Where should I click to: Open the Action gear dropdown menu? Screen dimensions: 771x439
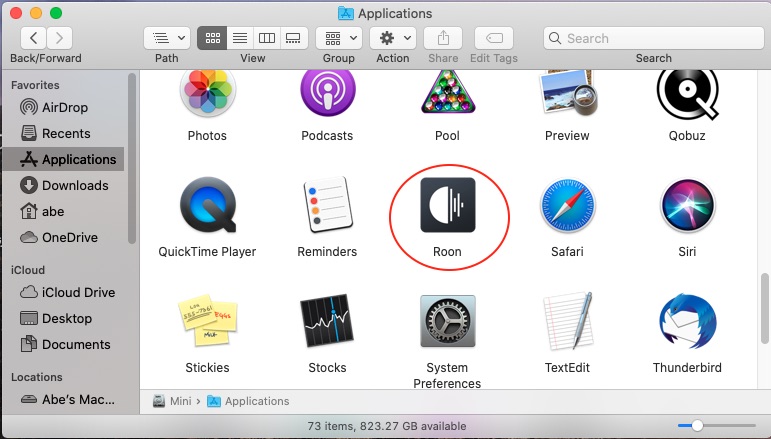coord(392,38)
